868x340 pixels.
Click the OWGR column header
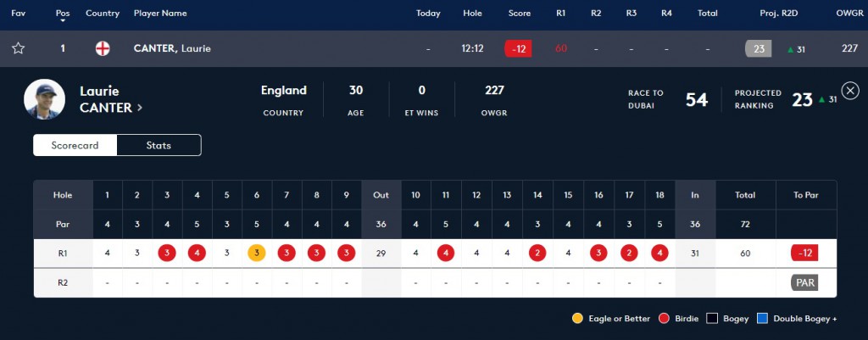[849, 14]
